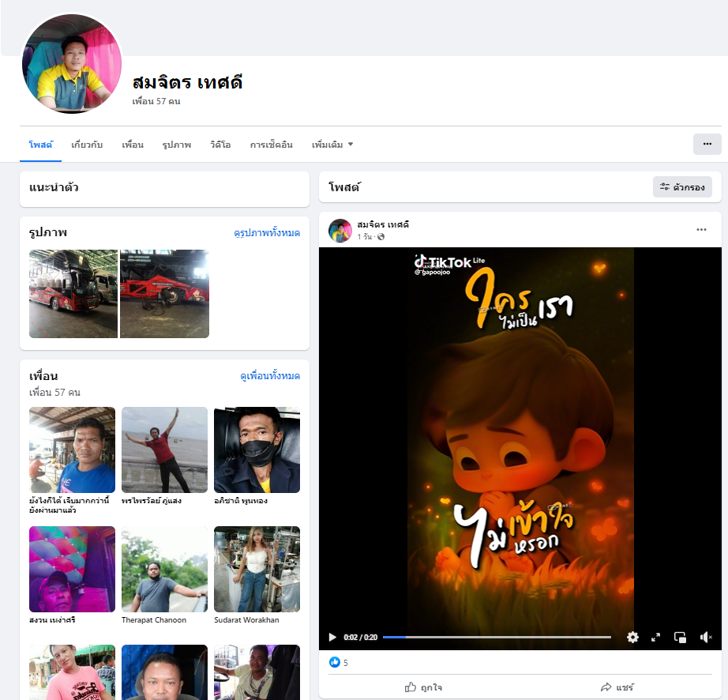This screenshot has height=700, width=728.
Task: Open the การเช็คอิน tab
Action: pyautogui.click(x=271, y=145)
